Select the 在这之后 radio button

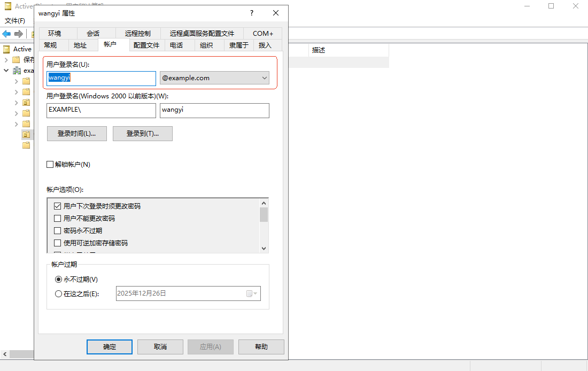pos(58,293)
